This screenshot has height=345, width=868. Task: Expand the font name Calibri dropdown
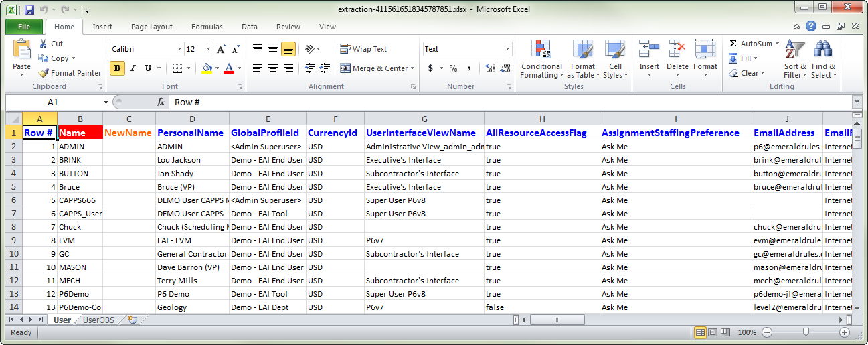[x=179, y=49]
